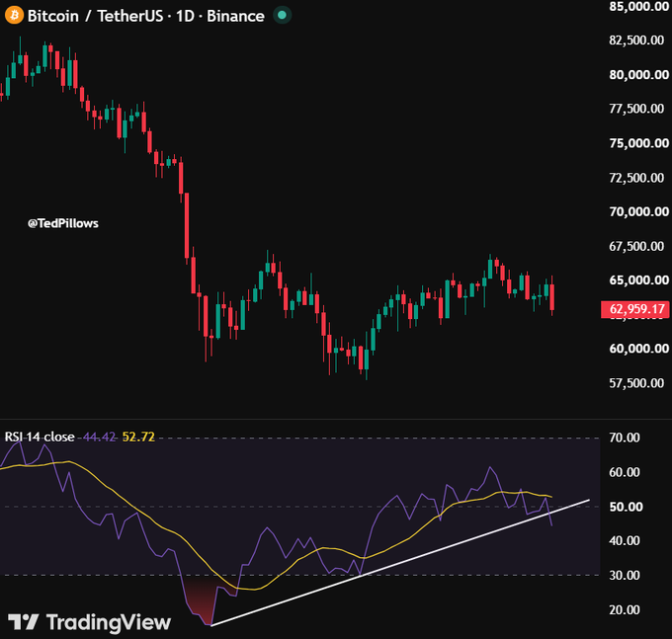Click the yellow RSI average value 52.72
This screenshot has width=672, height=639.
click(138, 437)
